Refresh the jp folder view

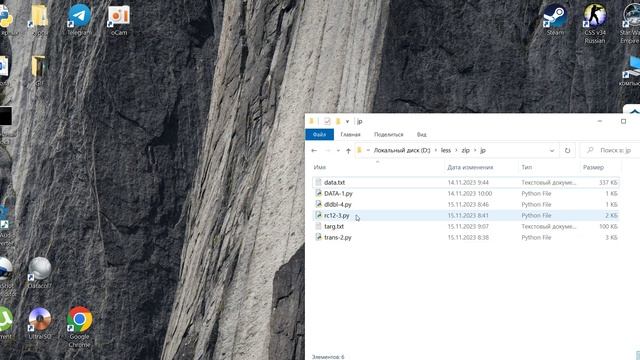click(x=567, y=151)
